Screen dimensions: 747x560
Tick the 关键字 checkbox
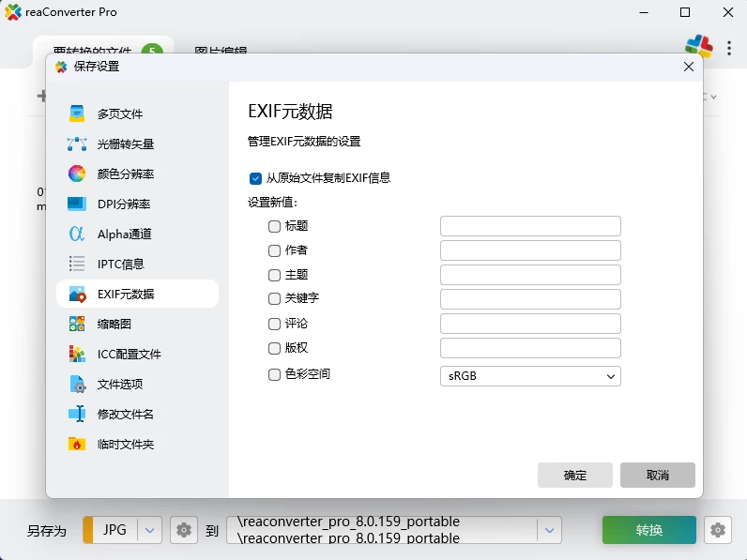[274, 298]
